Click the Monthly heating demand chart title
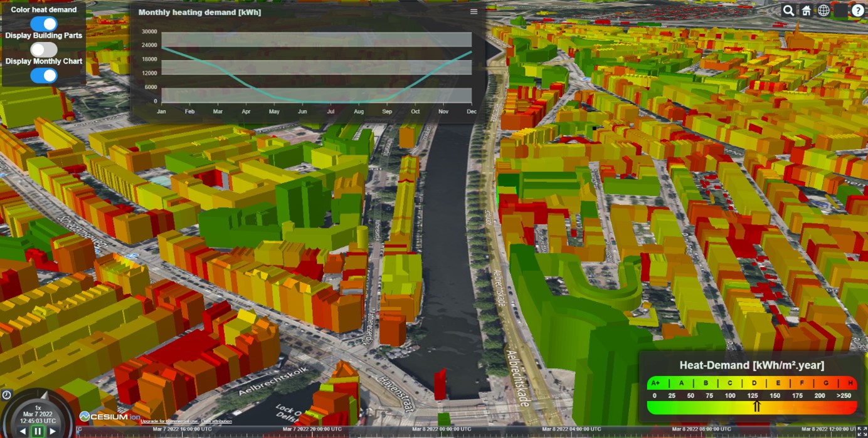 [x=199, y=12]
